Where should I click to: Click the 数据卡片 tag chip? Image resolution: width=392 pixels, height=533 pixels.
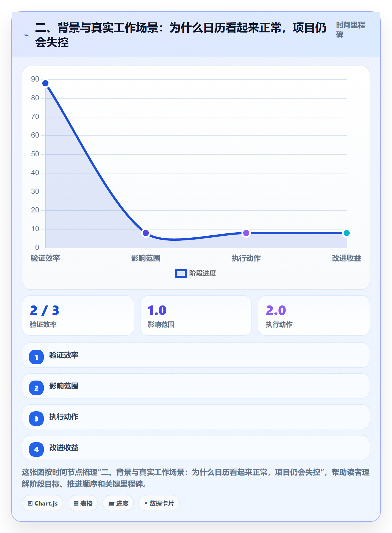coord(159,503)
